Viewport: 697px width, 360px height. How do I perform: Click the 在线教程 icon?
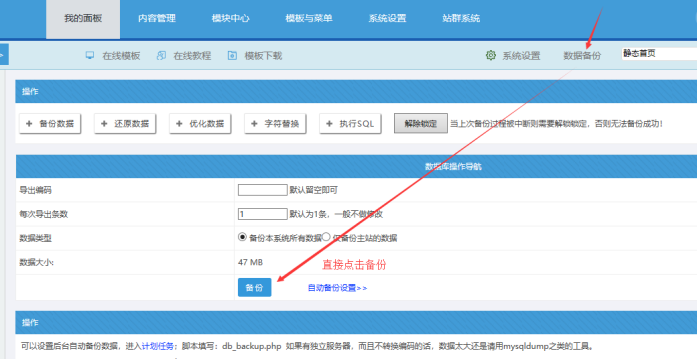[161, 55]
